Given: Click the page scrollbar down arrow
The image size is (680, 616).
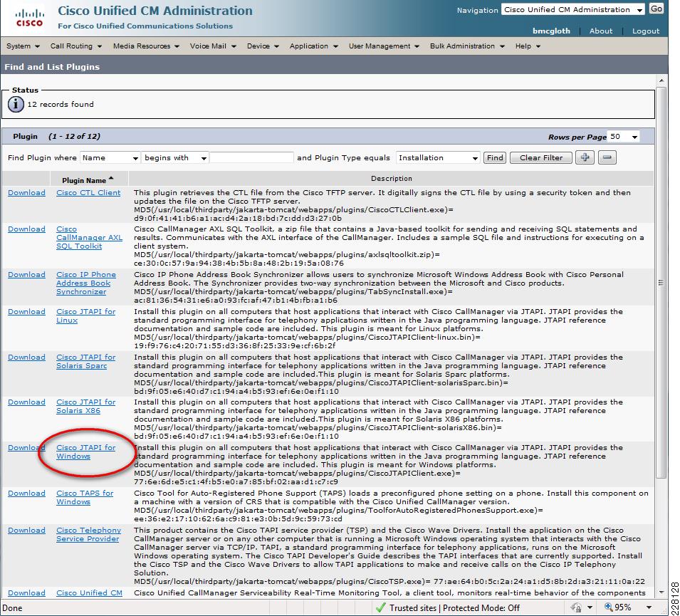Looking at the screenshot, I should [x=661, y=592].
